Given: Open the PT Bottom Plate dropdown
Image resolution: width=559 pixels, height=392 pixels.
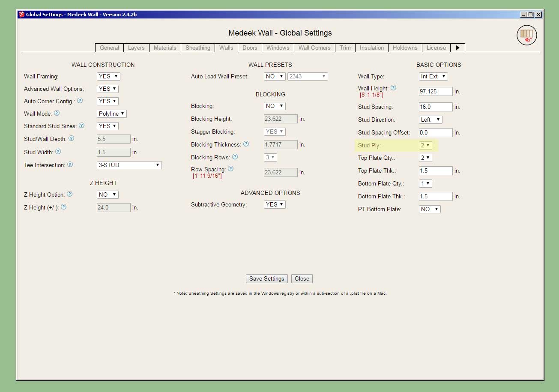Looking at the screenshot, I should coord(430,209).
